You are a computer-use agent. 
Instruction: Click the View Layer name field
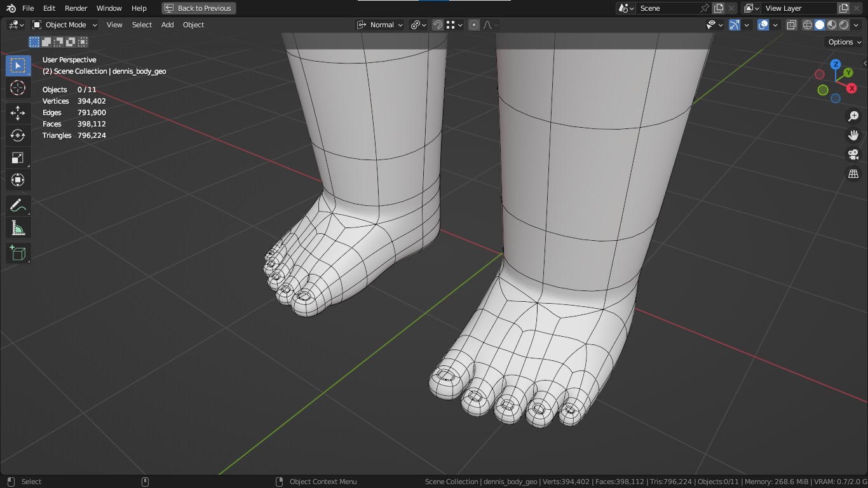(799, 8)
